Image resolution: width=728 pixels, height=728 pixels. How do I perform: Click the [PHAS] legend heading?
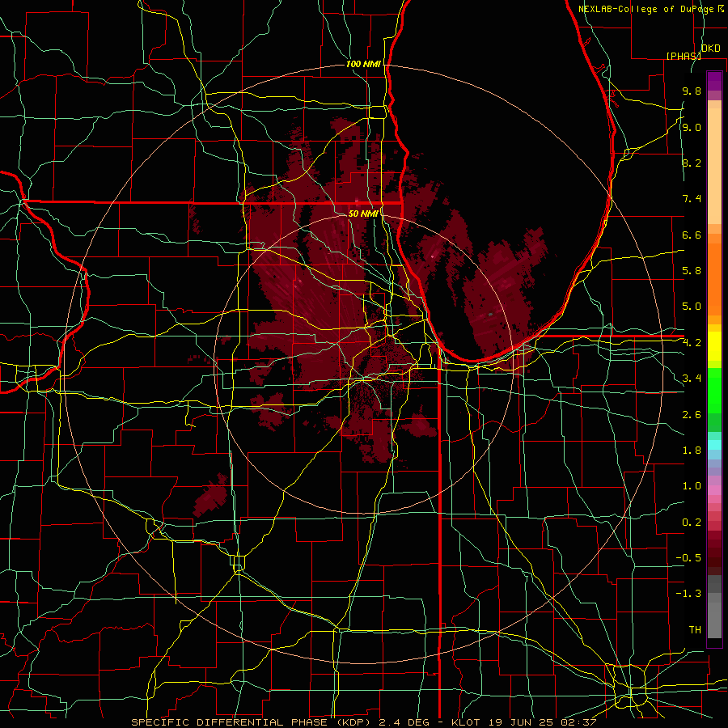click(684, 56)
